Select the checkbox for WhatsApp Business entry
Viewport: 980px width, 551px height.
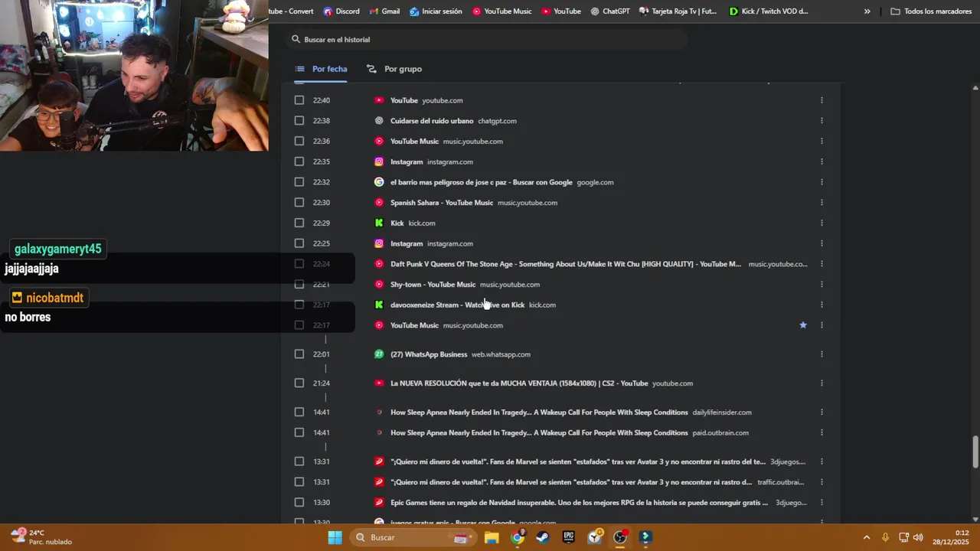[x=299, y=354]
